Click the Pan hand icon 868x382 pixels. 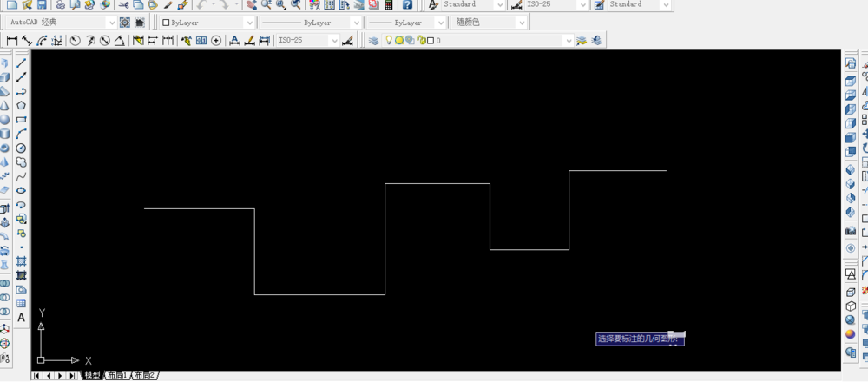pyautogui.click(x=252, y=4)
